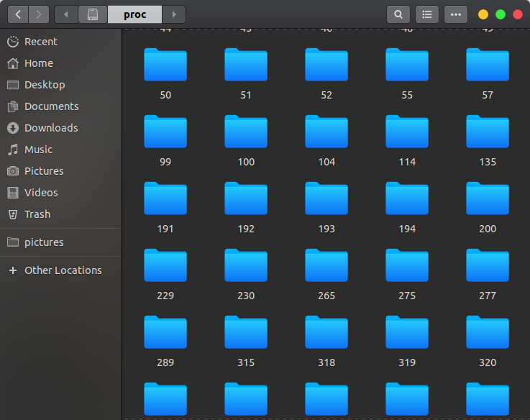Select the root disk icon in the path bar
Viewport: 530px width, 420px height.
[x=93, y=14]
